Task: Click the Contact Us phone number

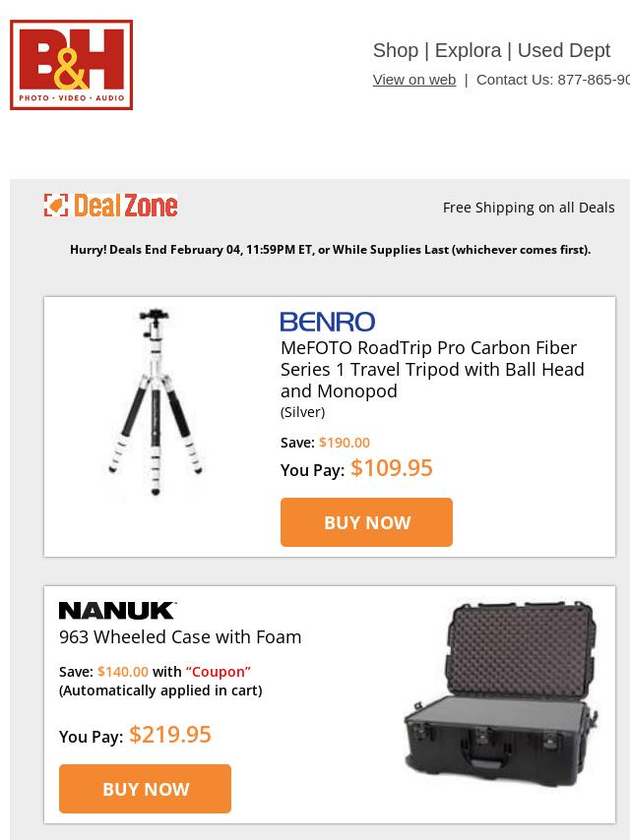Action: 553,80
